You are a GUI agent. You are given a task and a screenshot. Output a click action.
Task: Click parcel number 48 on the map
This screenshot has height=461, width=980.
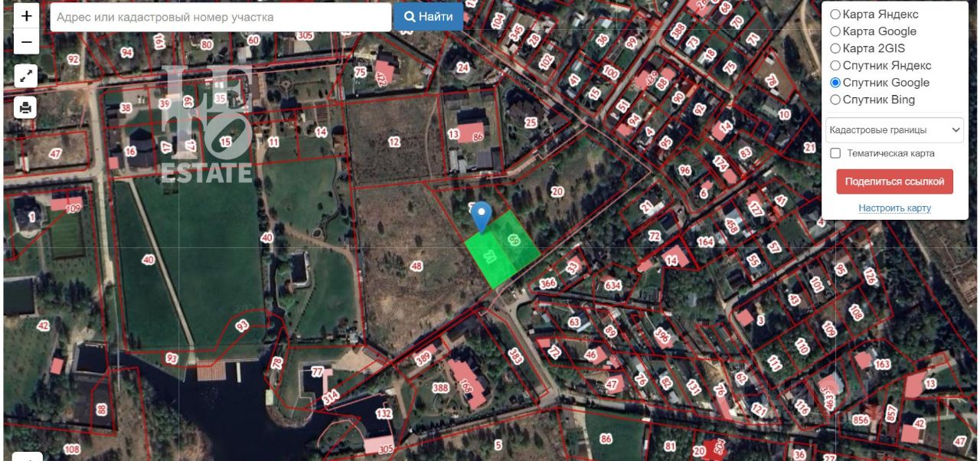click(416, 266)
